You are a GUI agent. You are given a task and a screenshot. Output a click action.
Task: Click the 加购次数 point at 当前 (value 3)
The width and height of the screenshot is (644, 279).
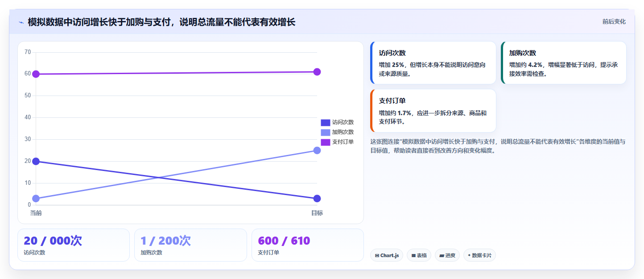[36, 199]
